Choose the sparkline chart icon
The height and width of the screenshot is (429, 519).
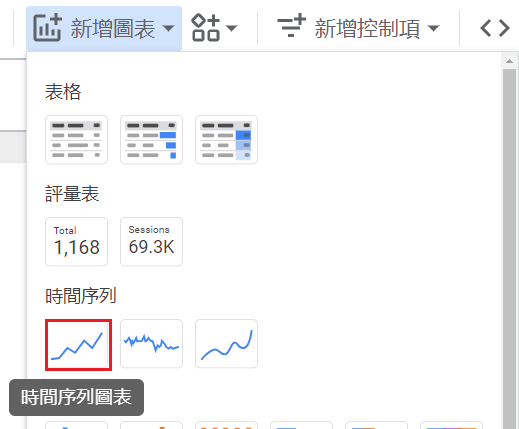pos(151,344)
